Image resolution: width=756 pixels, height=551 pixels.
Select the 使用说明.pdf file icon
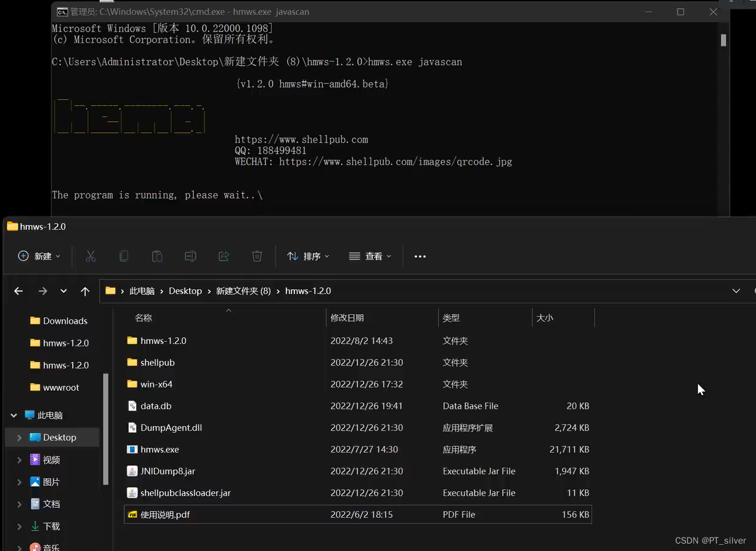[x=132, y=515]
